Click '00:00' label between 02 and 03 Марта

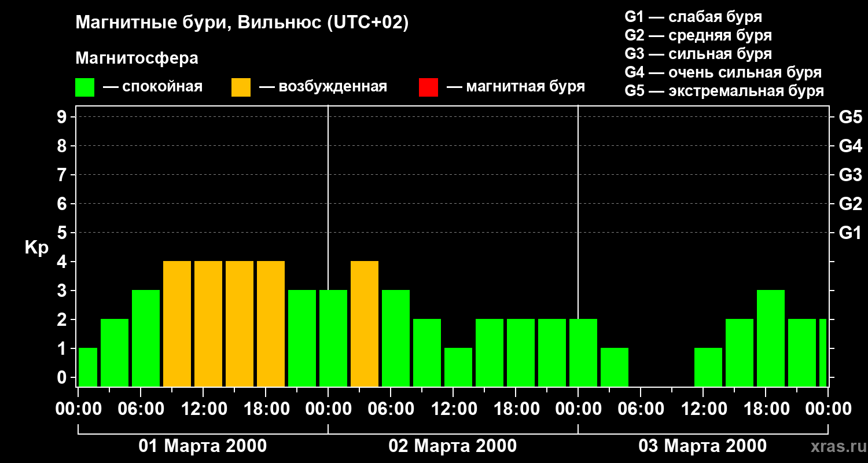[x=578, y=409]
